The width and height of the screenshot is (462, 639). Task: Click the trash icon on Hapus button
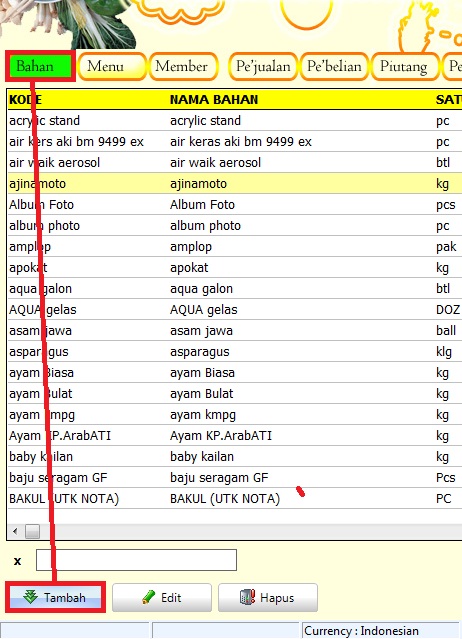pos(247,597)
